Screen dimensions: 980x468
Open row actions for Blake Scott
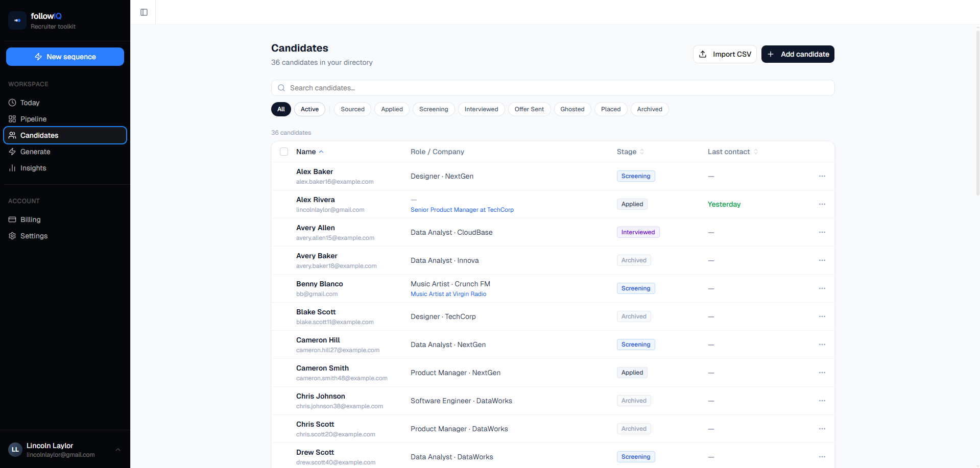click(x=822, y=316)
